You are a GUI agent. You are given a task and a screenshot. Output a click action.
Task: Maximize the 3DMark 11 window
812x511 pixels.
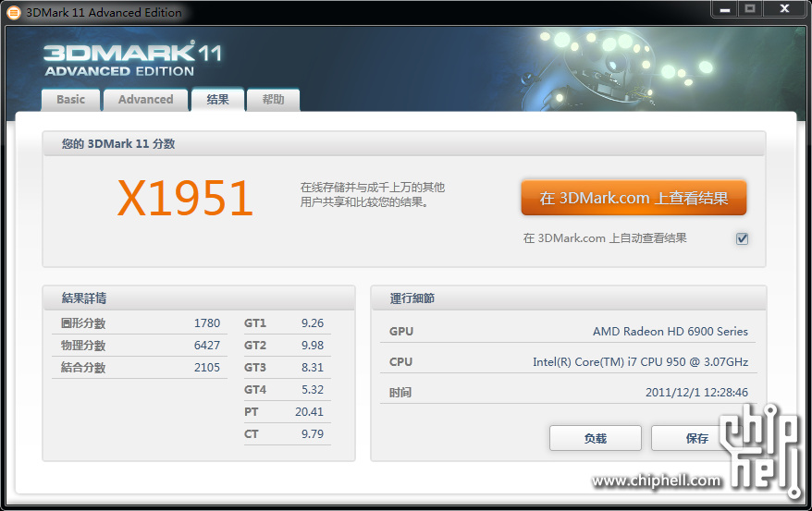pyautogui.click(x=750, y=9)
